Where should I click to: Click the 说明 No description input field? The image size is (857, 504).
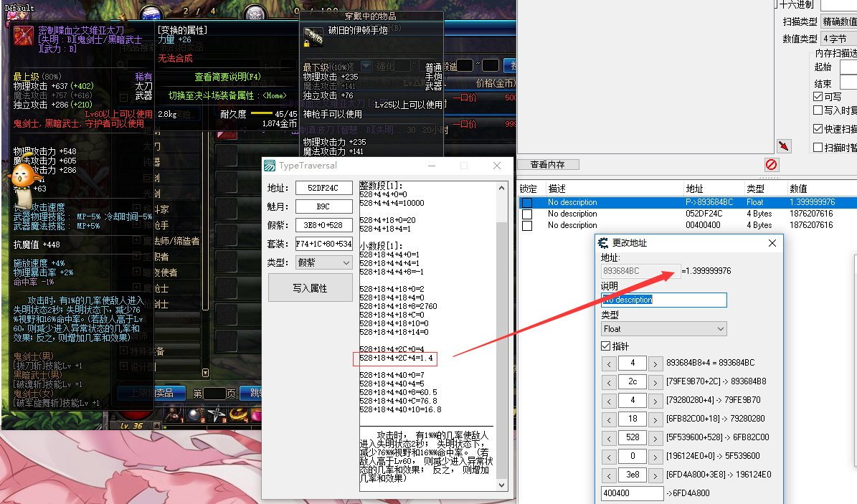pos(663,300)
